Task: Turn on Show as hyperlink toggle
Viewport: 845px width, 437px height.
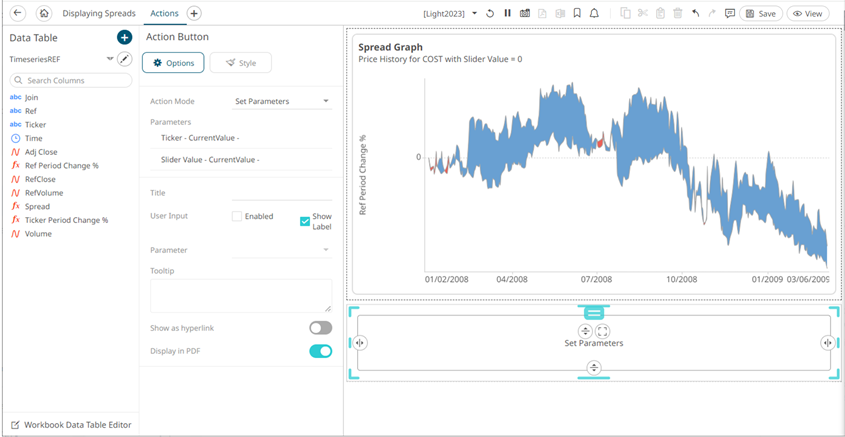Action: (x=320, y=328)
